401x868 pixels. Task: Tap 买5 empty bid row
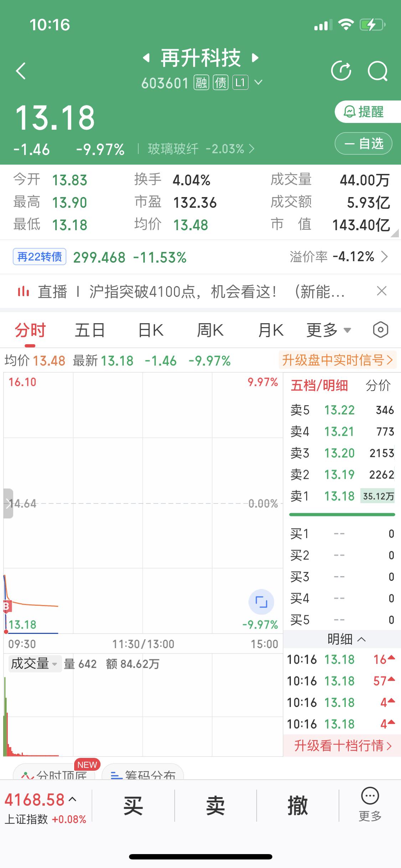[x=342, y=620]
